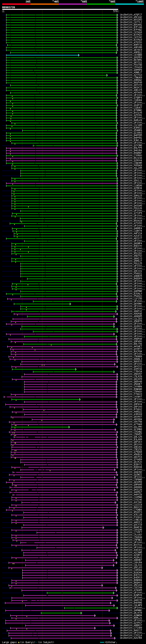Open hit UniRef100_C7BVS4
This screenshot has width=146, height=644.
coord(131,371)
